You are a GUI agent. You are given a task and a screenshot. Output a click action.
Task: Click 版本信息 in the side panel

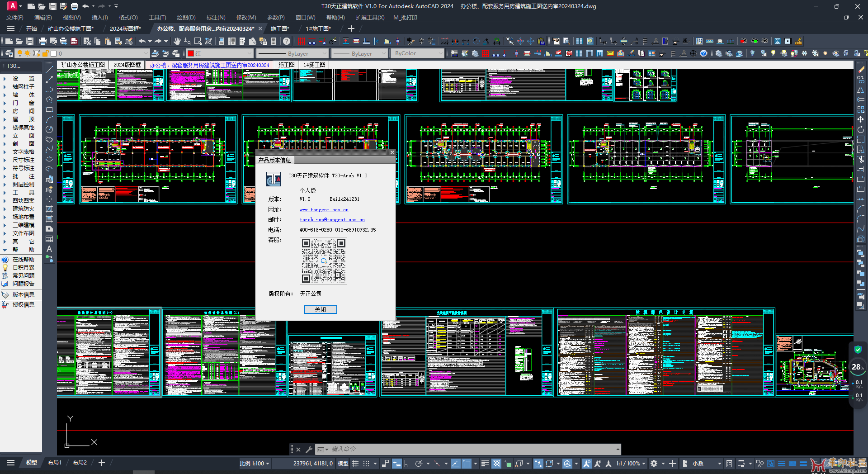click(23, 294)
